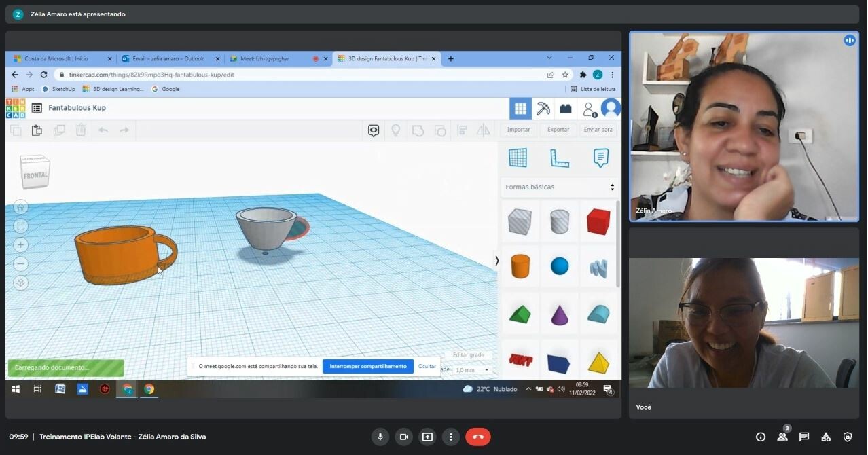Pick the teal Round Roof shape
Screen dimensions: 868x455
pyautogui.click(x=598, y=314)
